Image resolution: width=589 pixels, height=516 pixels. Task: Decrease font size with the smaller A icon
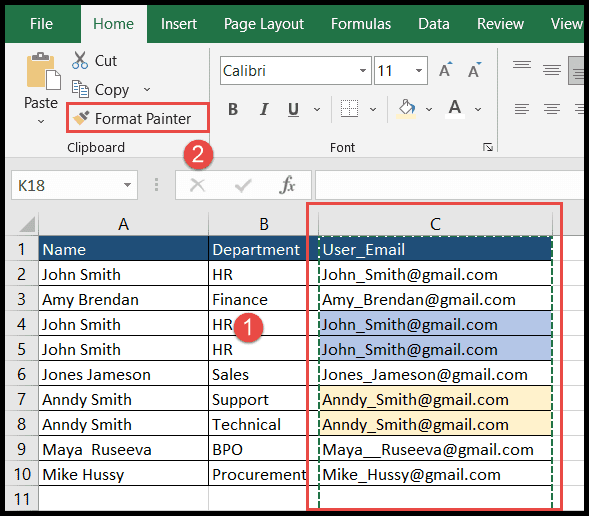[474, 70]
